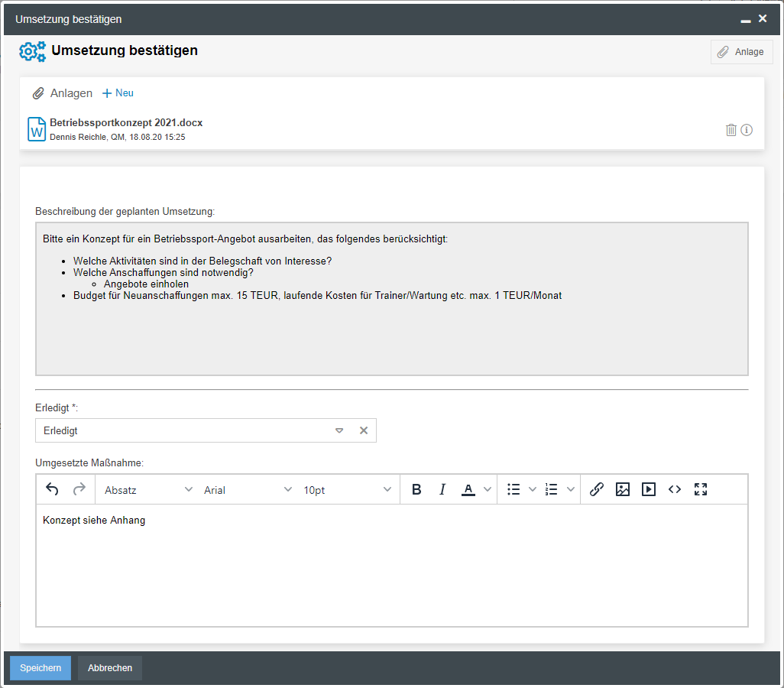This screenshot has width=784, height=688.
Task: Insert media with the video icon
Action: 649,490
